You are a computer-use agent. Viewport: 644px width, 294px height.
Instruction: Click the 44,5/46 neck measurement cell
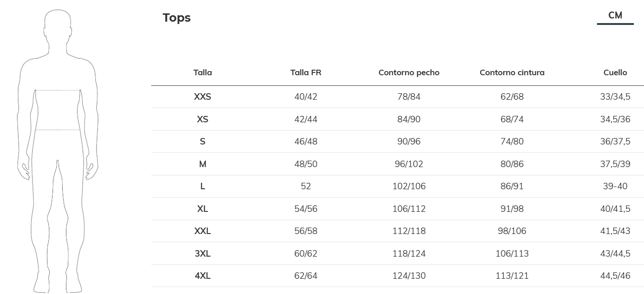pos(615,276)
